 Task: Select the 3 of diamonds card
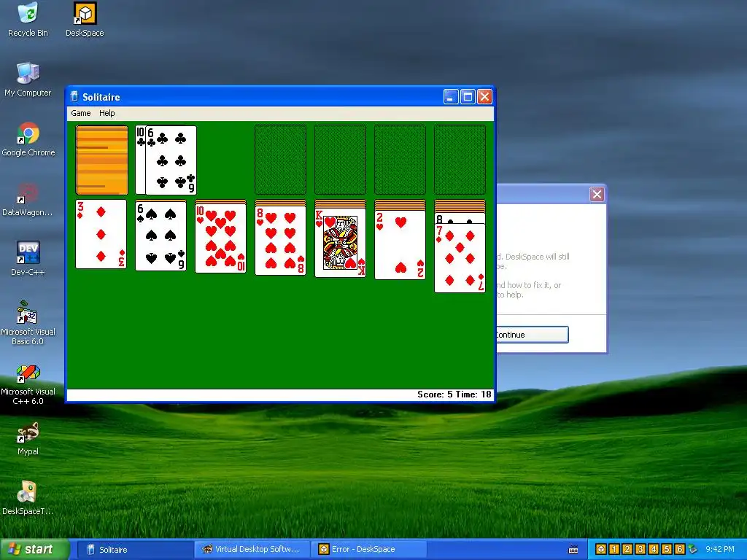tap(101, 234)
